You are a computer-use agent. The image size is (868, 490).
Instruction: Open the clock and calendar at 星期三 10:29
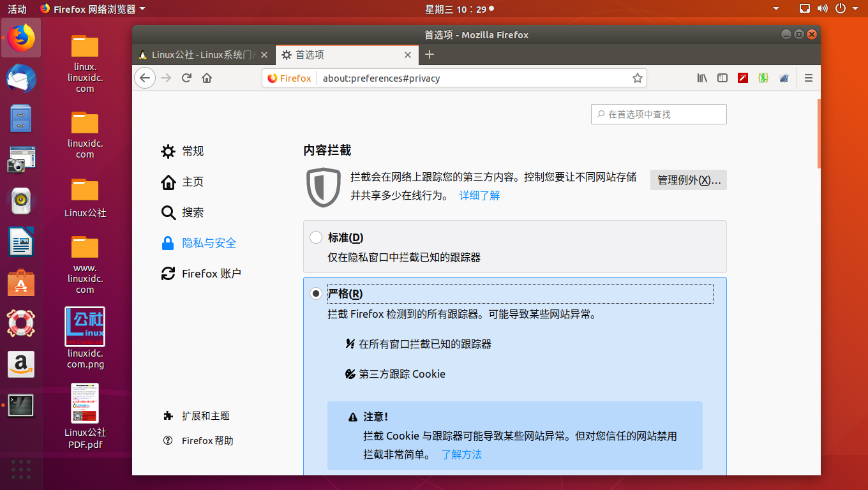tap(460, 9)
